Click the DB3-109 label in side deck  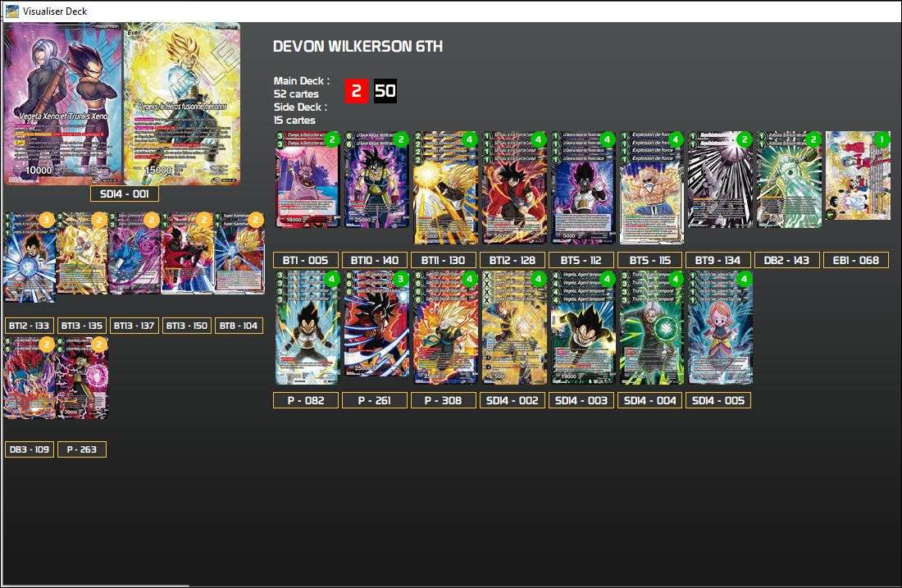(x=30, y=449)
